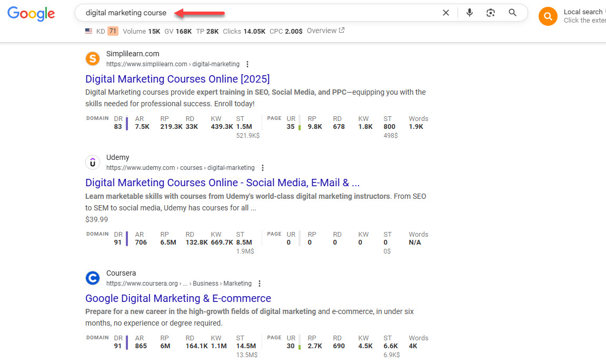The height and width of the screenshot is (364, 606).
Task: Clear the search box with X
Action: (445, 13)
